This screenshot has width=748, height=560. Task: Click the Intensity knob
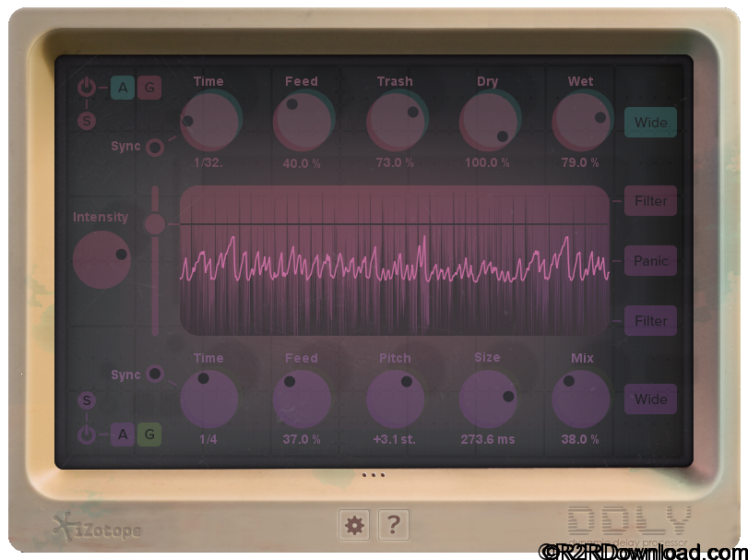101,260
